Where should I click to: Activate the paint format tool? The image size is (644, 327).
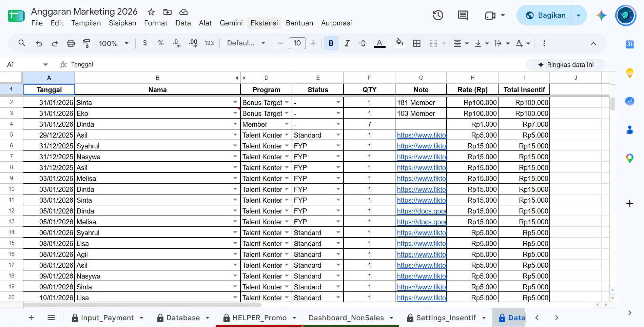click(x=86, y=43)
